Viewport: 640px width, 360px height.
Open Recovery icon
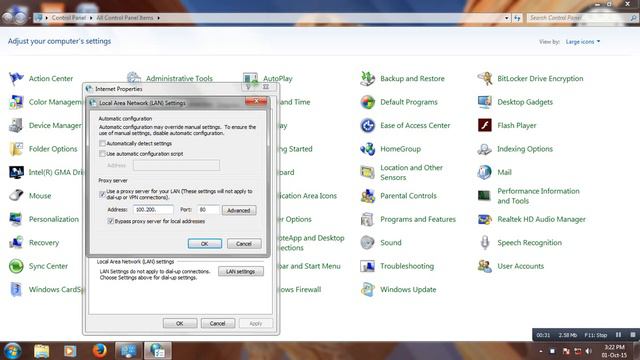(x=16, y=242)
